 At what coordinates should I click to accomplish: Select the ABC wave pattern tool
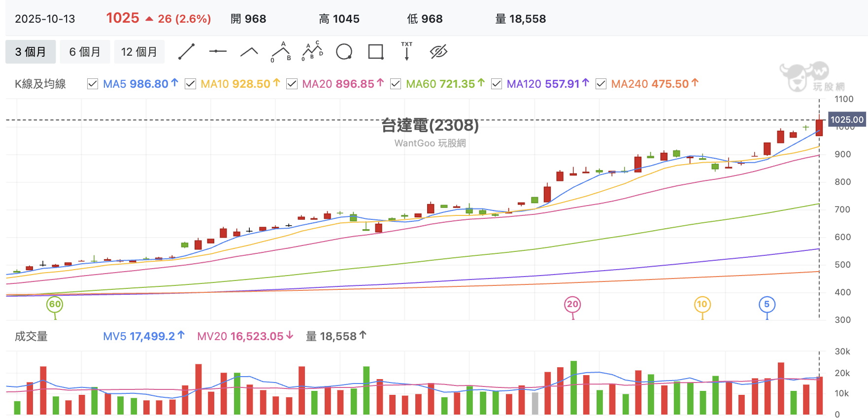point(281,52)
